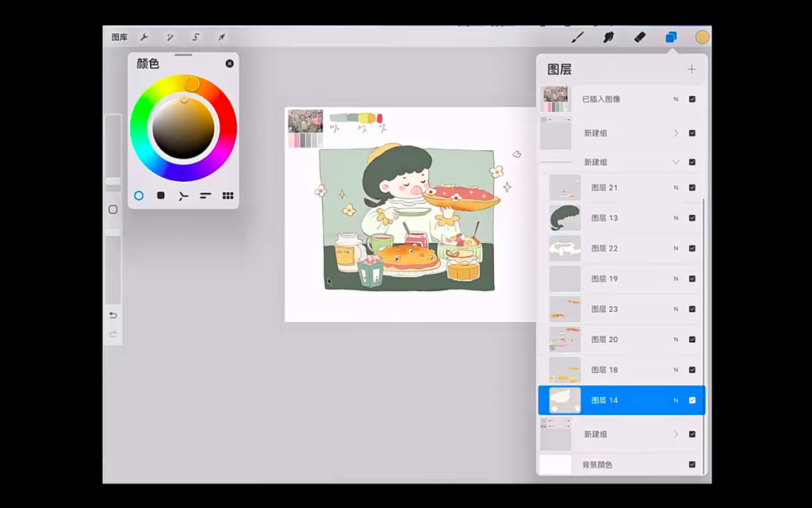Expand the bottom 新建组 group
The height and width of the screenshot is (508, 812).
(676, 434)
